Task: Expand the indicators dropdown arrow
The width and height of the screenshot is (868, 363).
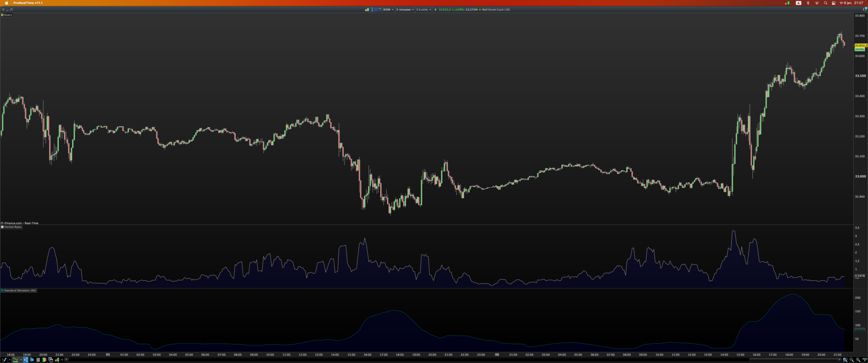Action: click(21, 360)
